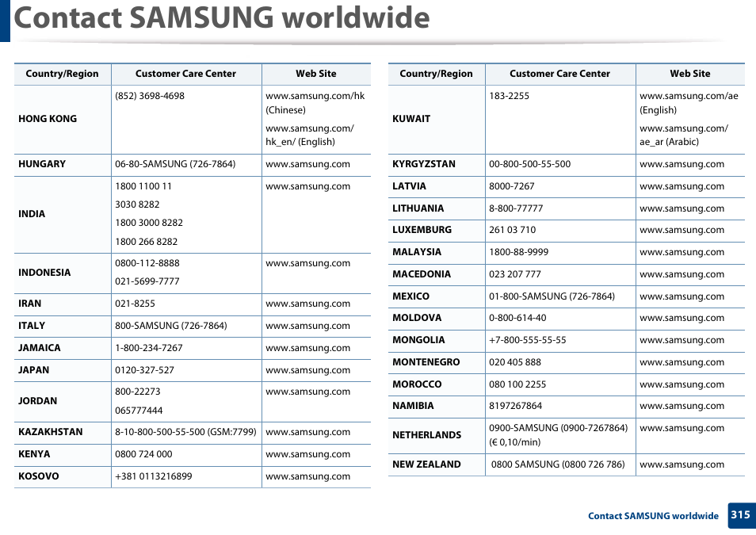
Task: Select India number 1800 3000 8282
Action: [x=149, y=223]
